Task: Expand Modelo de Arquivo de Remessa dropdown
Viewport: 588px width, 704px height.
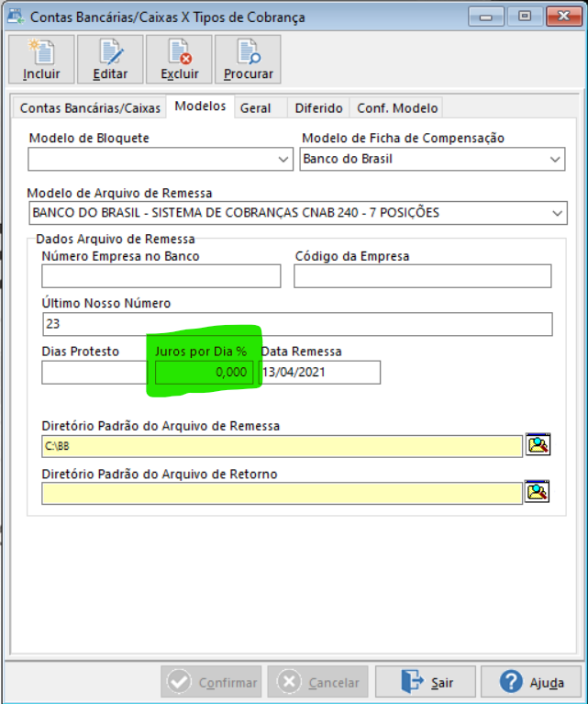Action: pyautogui.click(x=557, y=213)
